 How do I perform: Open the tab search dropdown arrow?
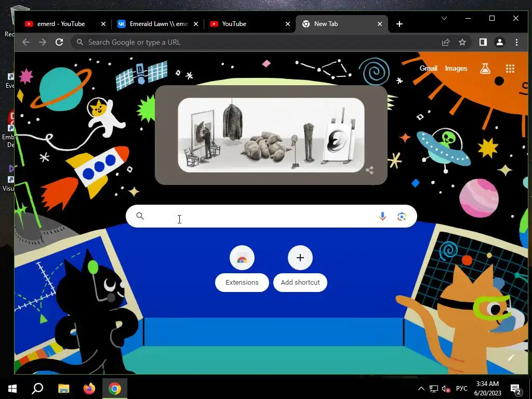[444, 18]
